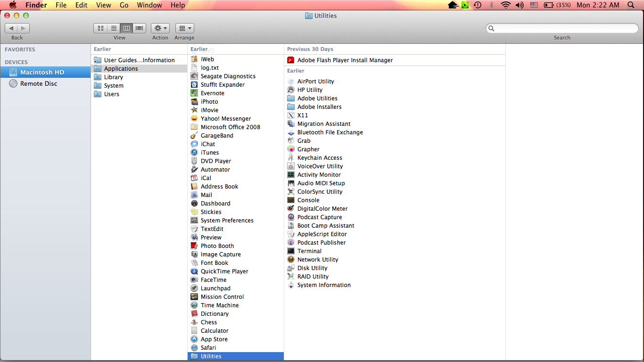The width and height of the screenshot is (644, 362).
Task: Select RAID Utility entry
Action: click(395, 277)
